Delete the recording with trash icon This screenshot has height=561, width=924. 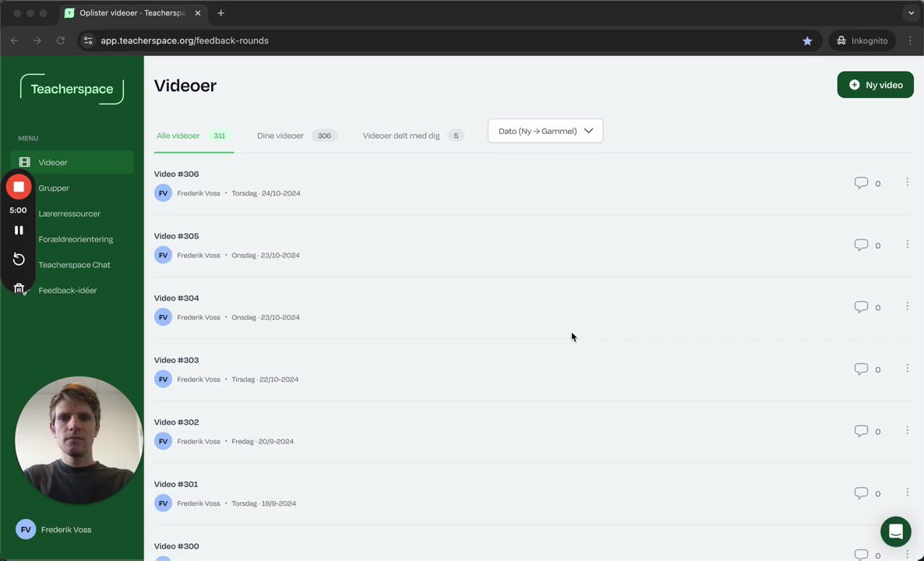(19, 288)
